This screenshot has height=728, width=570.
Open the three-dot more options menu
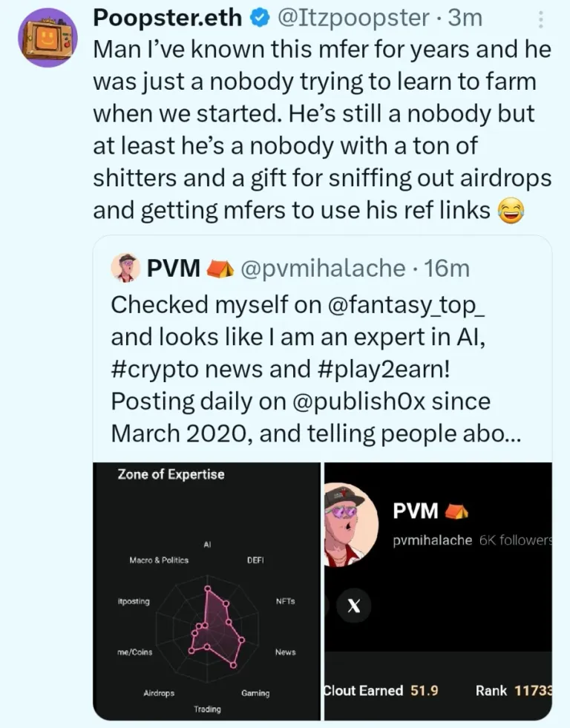tap(540, 19)
